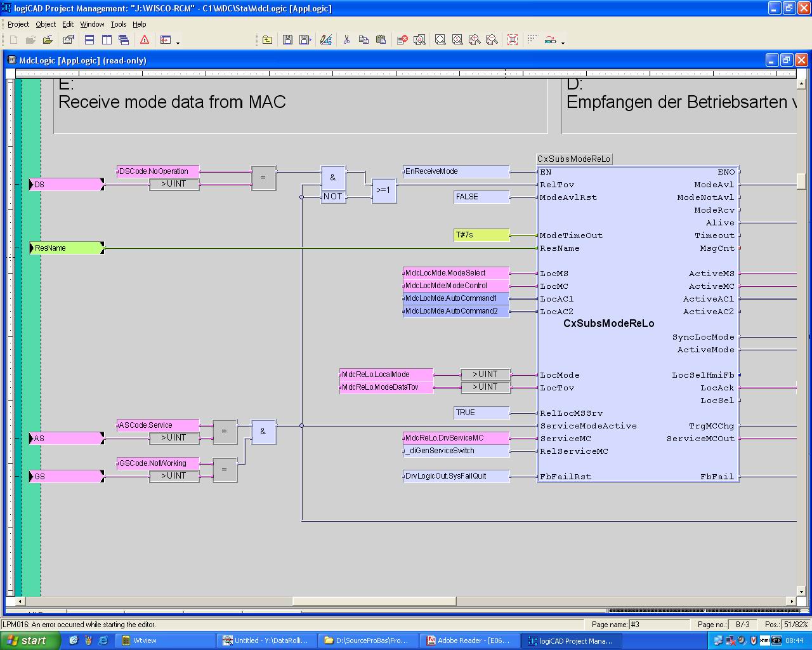Open the Project menu
The width and height of the screenshot is (812, 650).
[x=18, y=24]
